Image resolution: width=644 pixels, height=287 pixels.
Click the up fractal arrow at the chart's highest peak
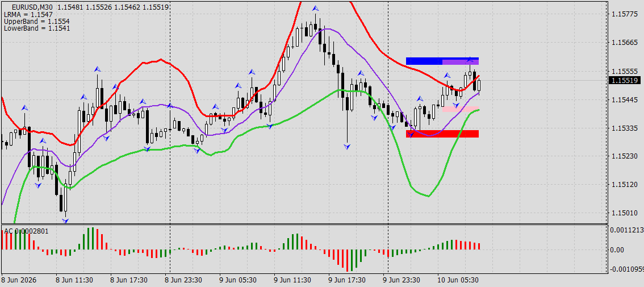coord(315,8)
